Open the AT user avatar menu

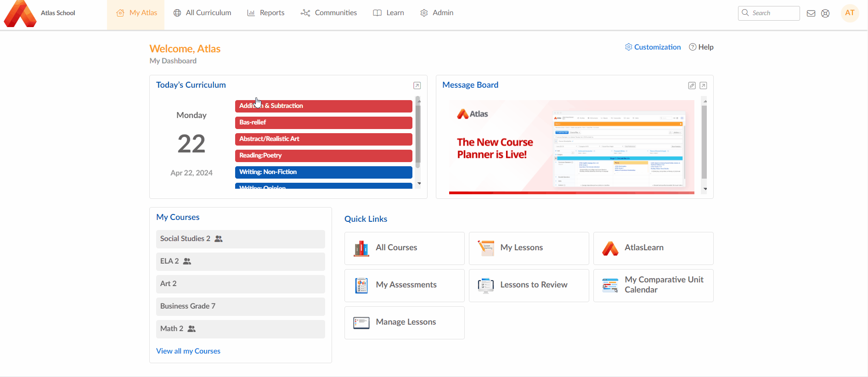tap(850, 13)
